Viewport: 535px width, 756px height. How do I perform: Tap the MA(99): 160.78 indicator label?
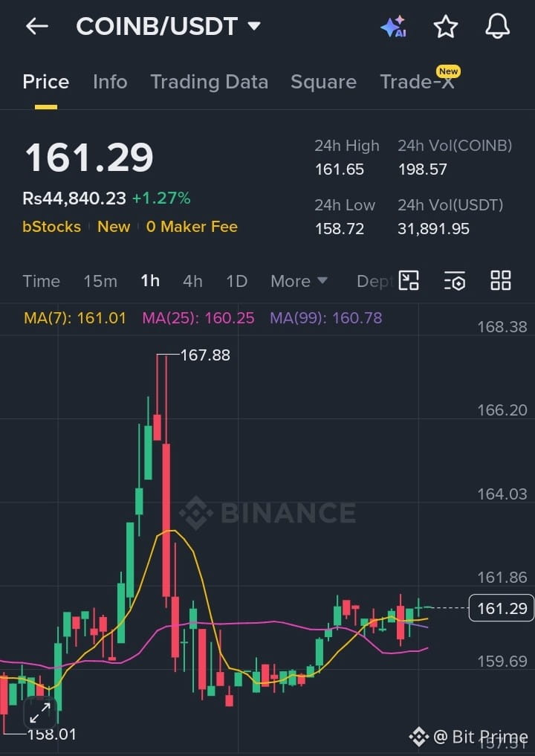[x=325, y=318]
